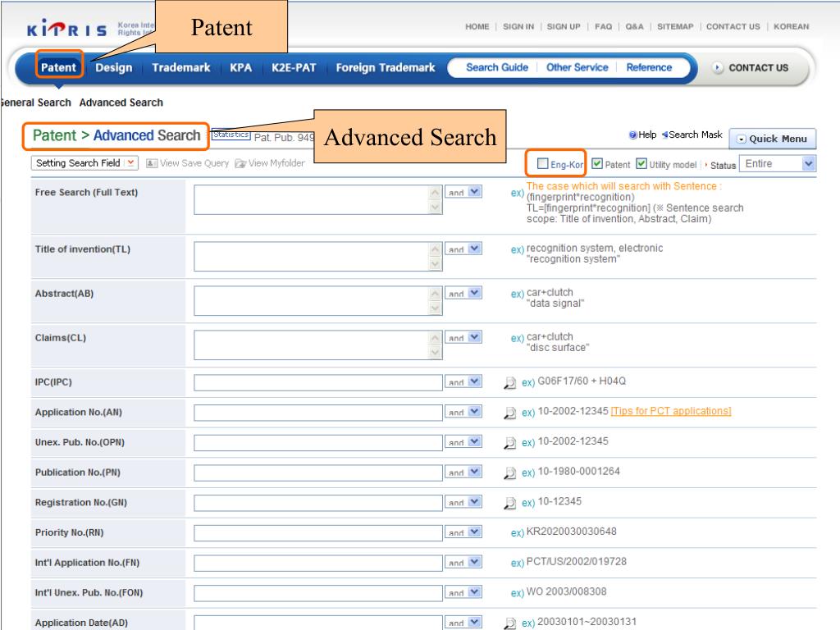The height and width of the screenshot is (630, 840).
Task: Click the View Save Query icon
Action: pyautogui.click(x=152, y=163)
